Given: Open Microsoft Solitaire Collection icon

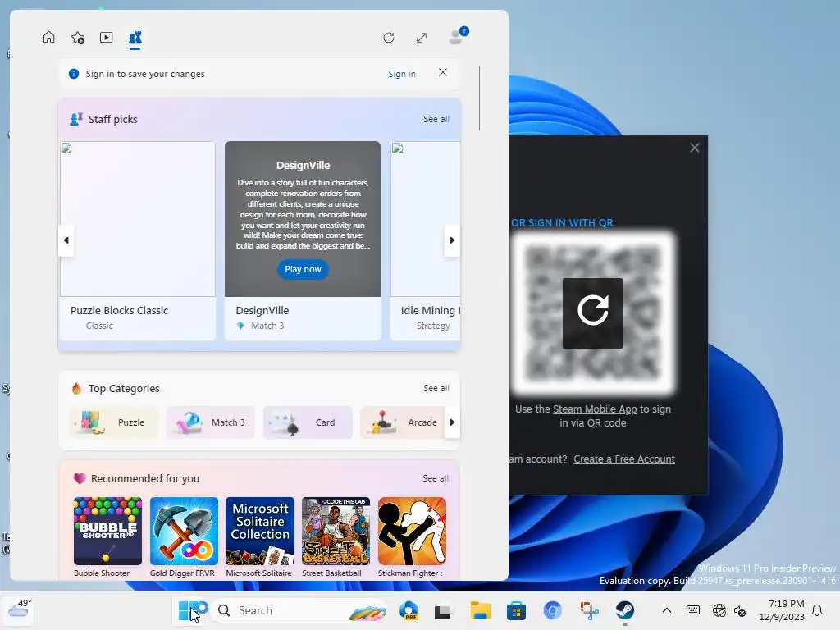Looking at the screenshot, I should 260,531.
